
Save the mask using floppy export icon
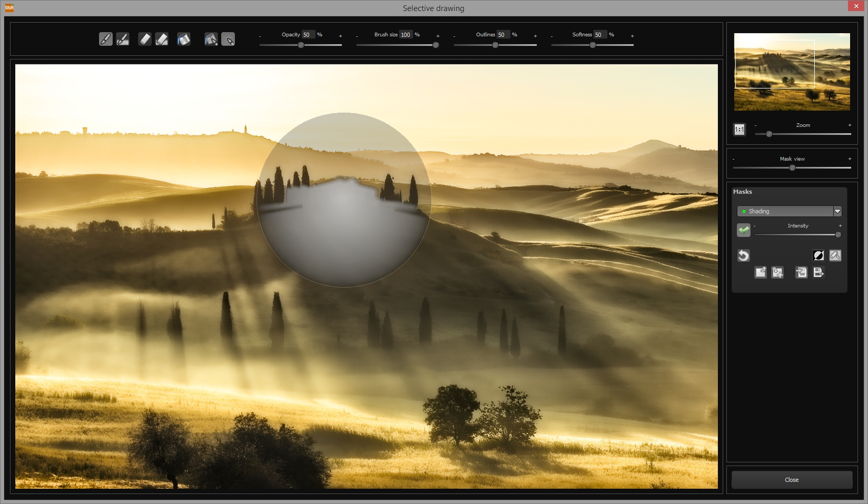819,272
